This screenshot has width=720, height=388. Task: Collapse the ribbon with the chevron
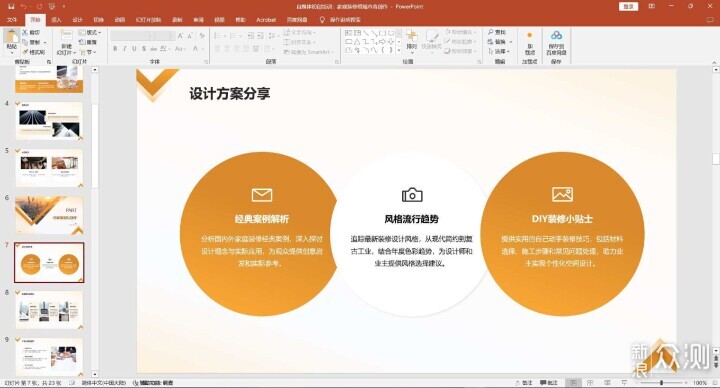tap(714, 62)
